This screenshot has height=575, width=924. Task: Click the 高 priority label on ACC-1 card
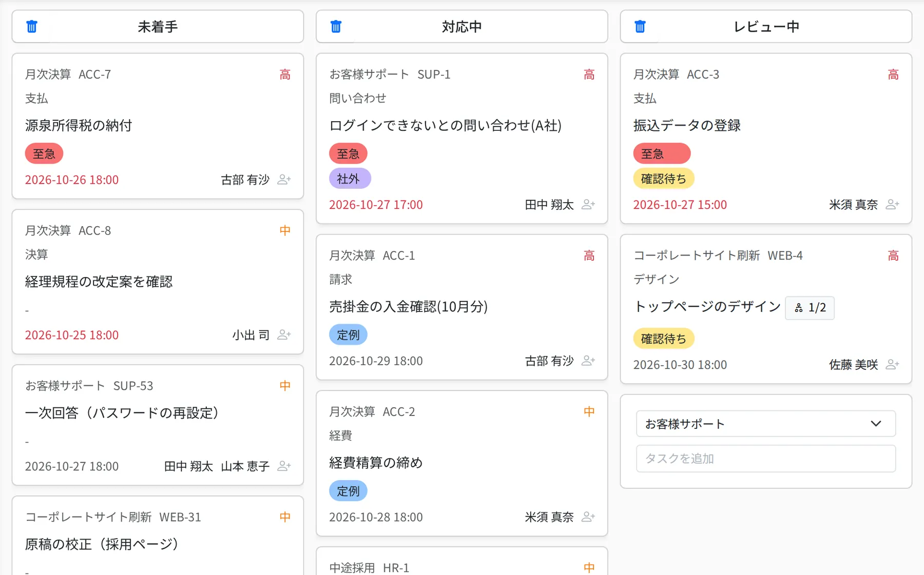point(589,255)
